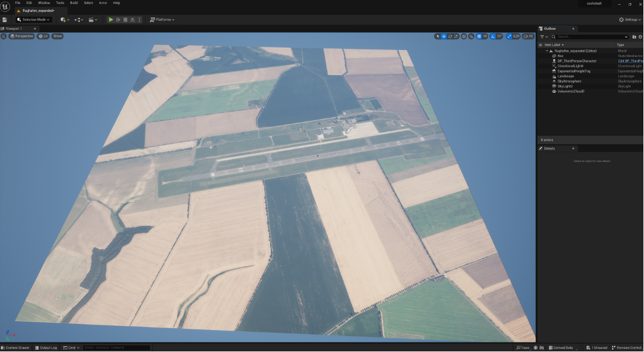
Task: Open the Content Drawer
Action: (15, 348)
